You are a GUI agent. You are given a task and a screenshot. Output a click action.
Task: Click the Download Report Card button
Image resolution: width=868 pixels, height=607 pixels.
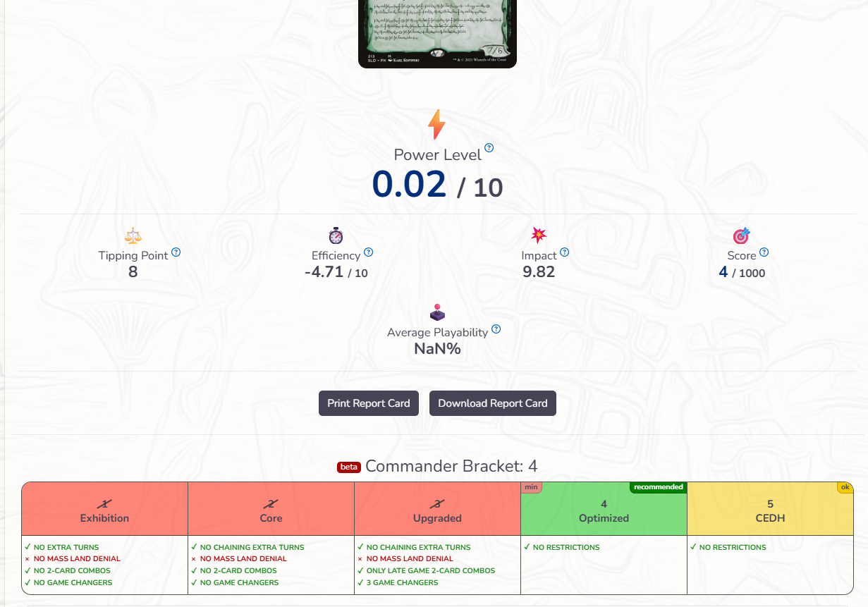(x=493, y=403)
